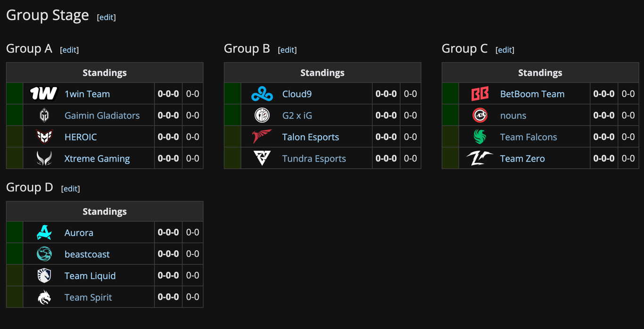
Task: Click the Team Spirit logo icon
Action: point(44,297)
